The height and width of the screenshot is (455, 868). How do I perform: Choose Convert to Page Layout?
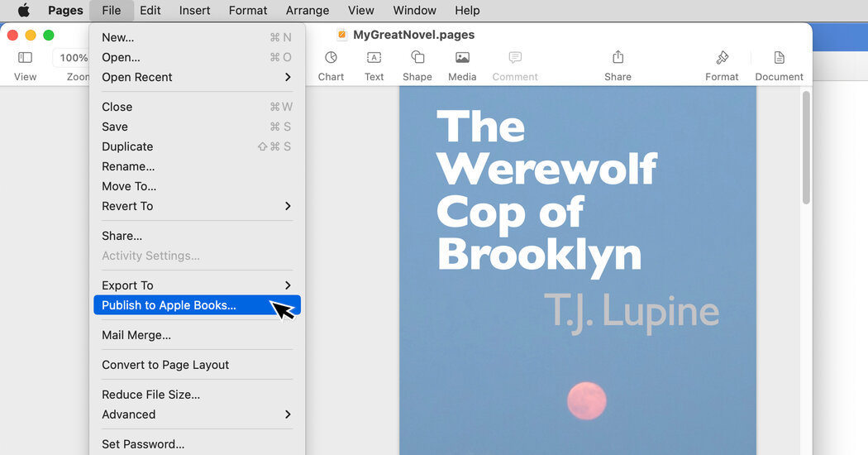pyautogui.click(x=165, y=365)
